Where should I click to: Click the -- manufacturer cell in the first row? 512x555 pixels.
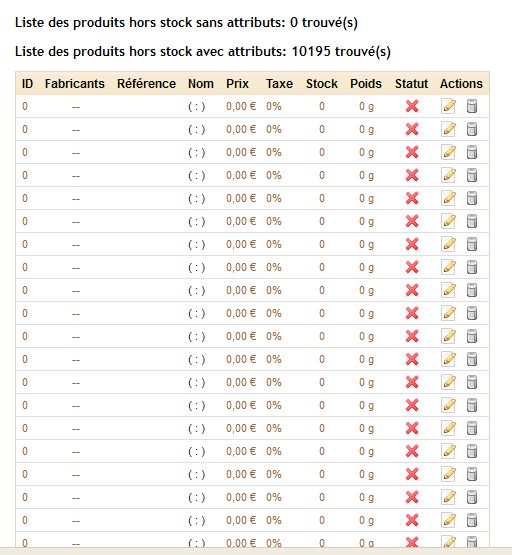(x=76, y=107)
